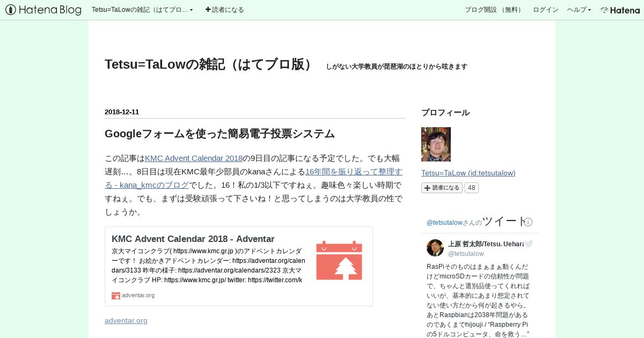Expand the Tetsu=TaLowの雑記 blog dropdown in top bar

[x=142, y=10]
